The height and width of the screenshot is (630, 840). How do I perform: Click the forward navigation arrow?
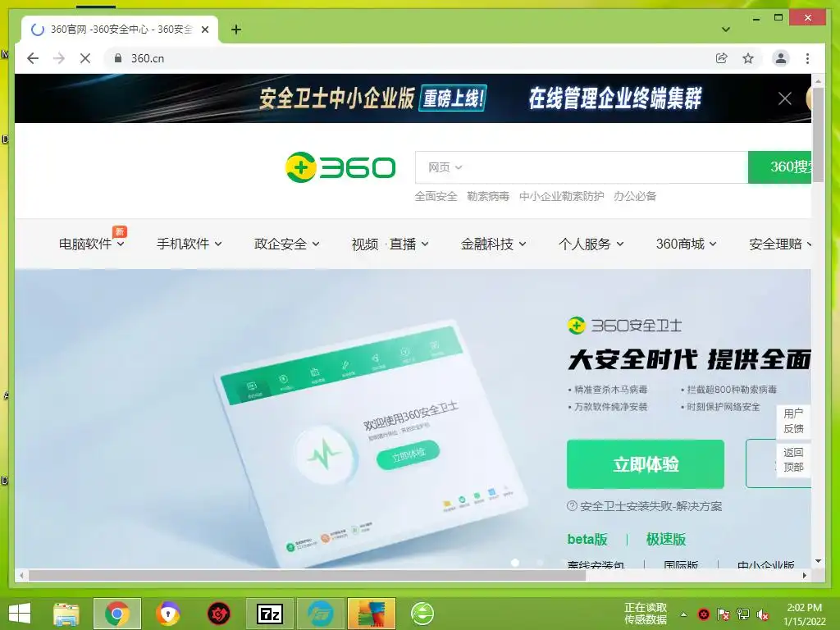pyautogui.click(x=59, y=58)
